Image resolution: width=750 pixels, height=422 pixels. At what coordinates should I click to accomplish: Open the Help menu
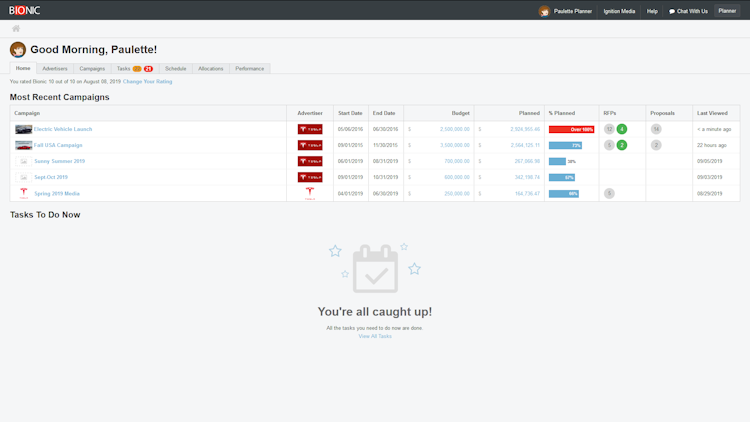[x=652, y=11]
